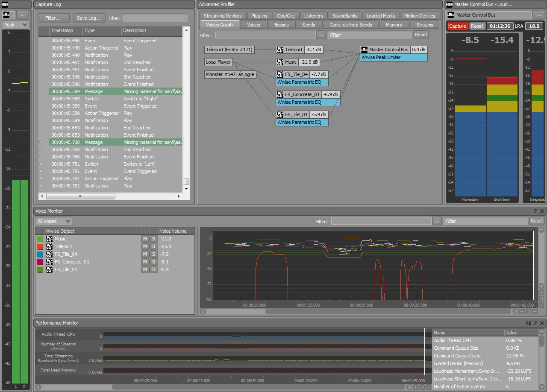The image size is (547, 392).
Task: Click the Master Control Bus icon in Voices Graph
Action: 364,50
